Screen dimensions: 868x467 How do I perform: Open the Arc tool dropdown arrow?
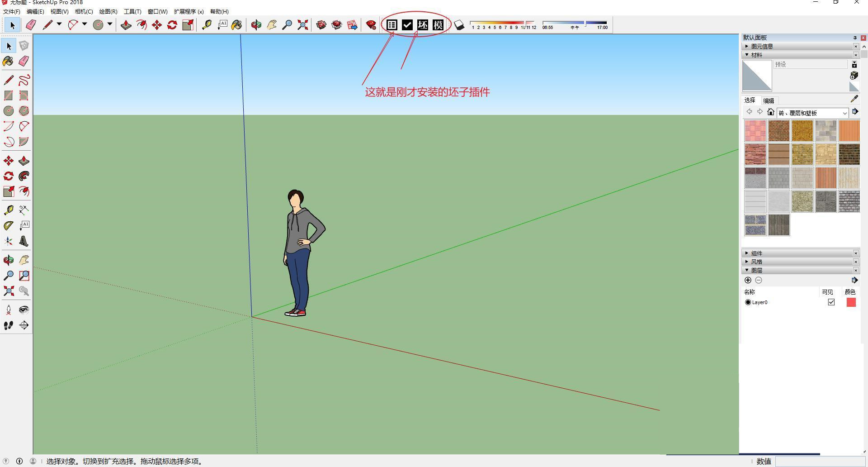point(84,25)
